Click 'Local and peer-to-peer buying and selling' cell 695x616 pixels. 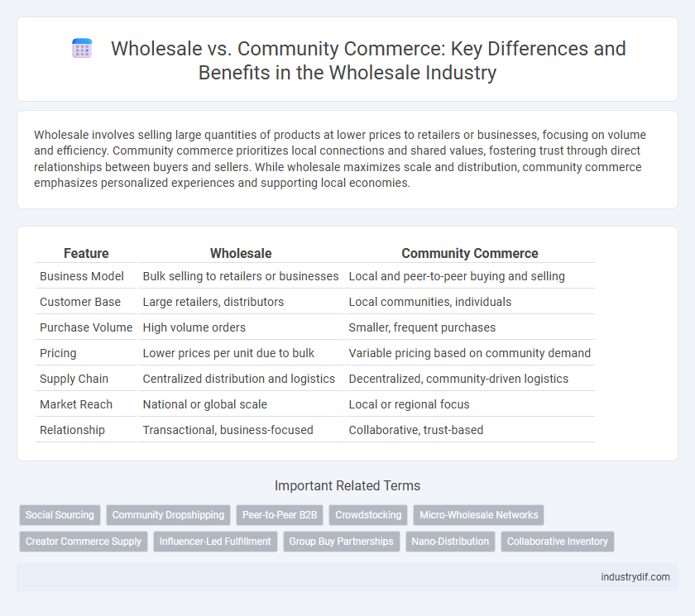tap(470, 276)
